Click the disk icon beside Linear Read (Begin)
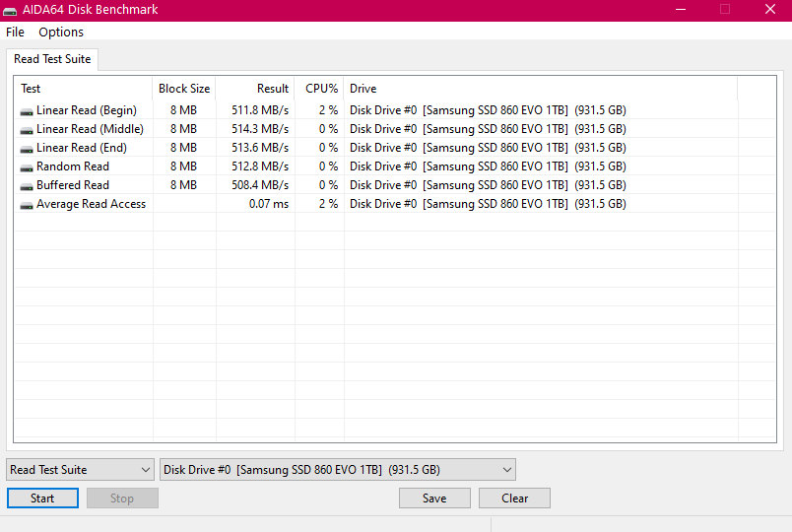 27,111
